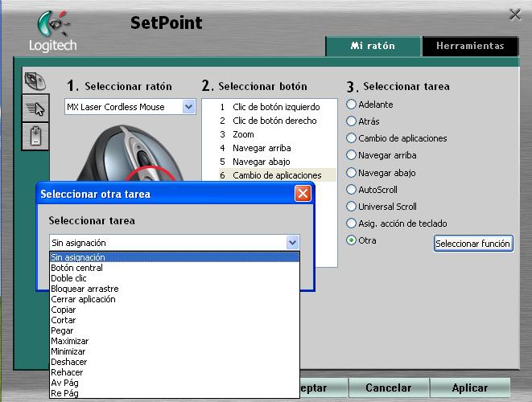The height and width of the screenshot is (402, 532).
Task: Pick Botón central from the dropdown list
Action: (x=175, y=268)
